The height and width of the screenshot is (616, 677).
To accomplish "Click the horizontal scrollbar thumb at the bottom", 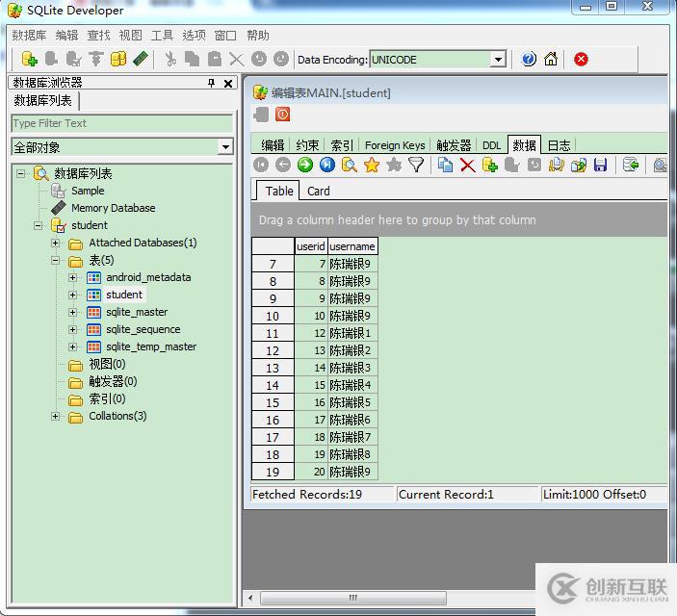I will [353, 598].
